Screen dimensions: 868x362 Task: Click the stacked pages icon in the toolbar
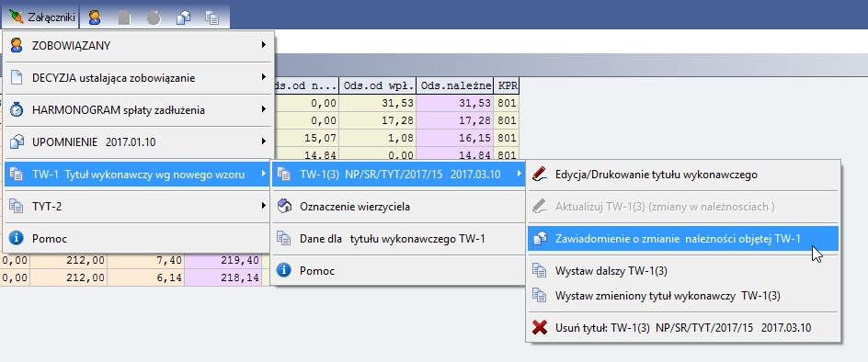pos(212,17)
